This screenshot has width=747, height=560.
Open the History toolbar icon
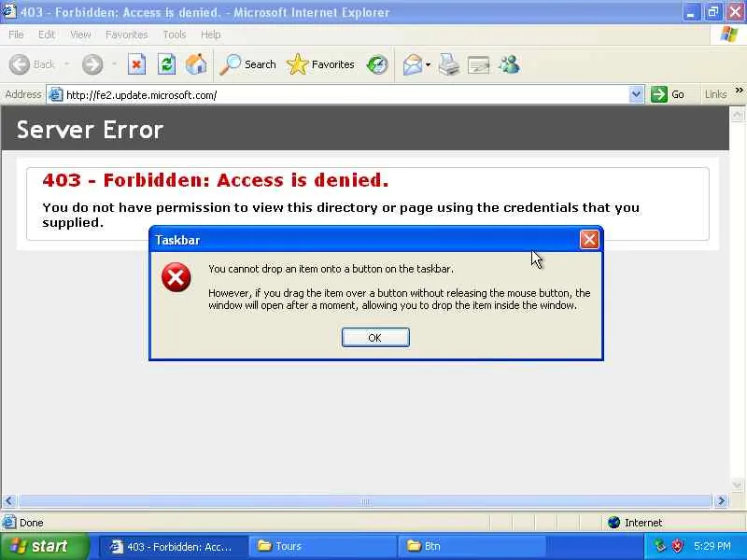pos(377,64)
